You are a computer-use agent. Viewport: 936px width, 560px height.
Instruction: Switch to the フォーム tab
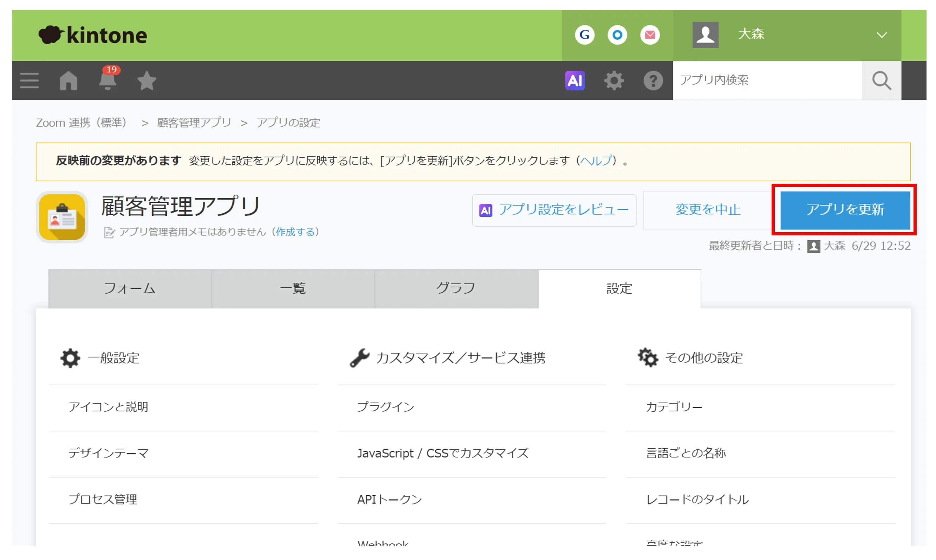[x=129, y=289]
